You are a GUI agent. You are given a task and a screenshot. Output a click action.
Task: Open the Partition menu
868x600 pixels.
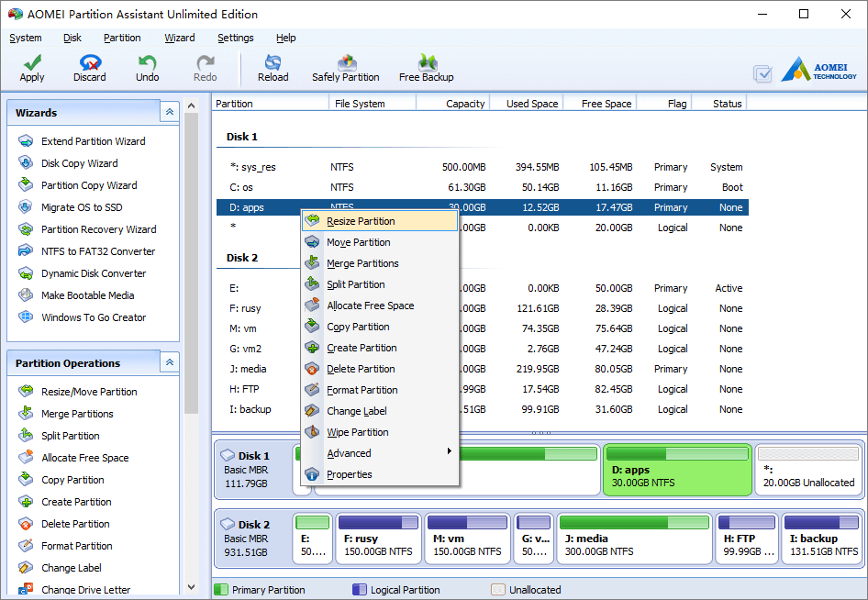[122, 38]
